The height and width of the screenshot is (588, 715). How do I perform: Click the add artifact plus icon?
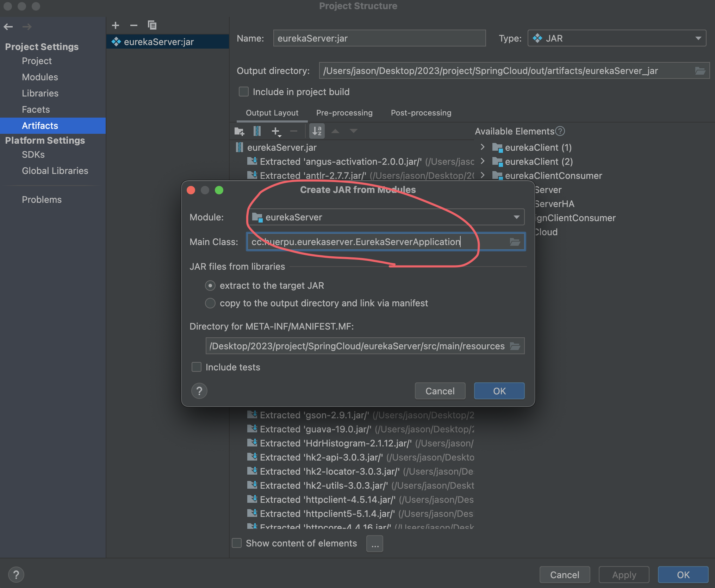(x=116, y=25)
